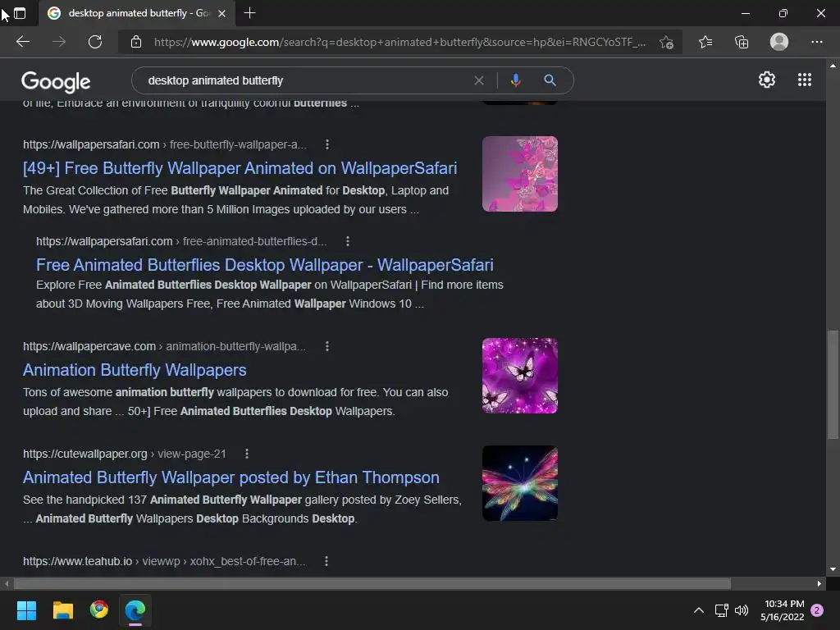Image resolution: width=840 pixels, height=630 pixels.
Task: Open the browser profile menu
Action: point(779,42)
